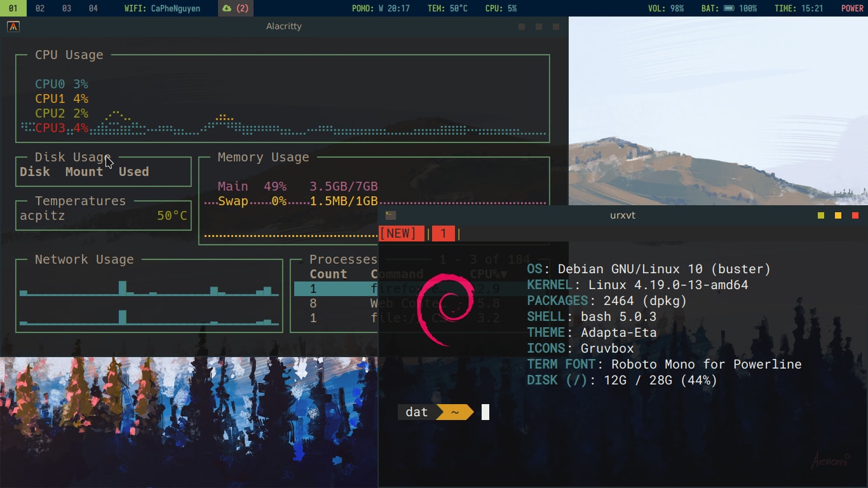Click the ICONS: Gruvbox line

tap(580, 348)
